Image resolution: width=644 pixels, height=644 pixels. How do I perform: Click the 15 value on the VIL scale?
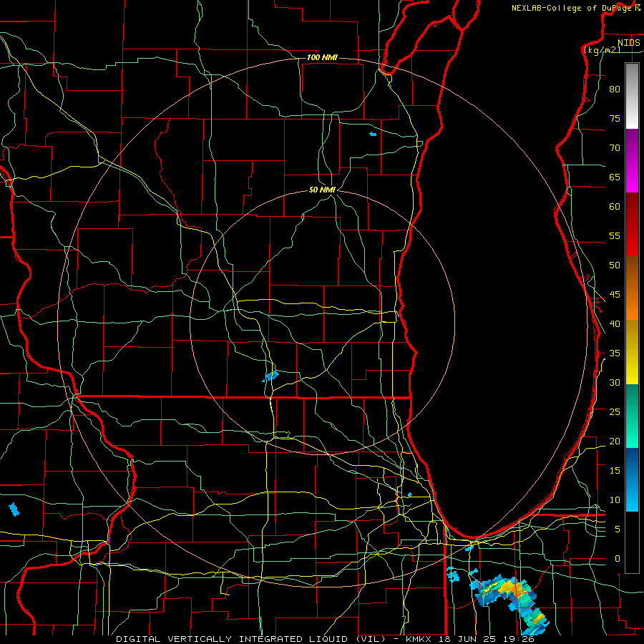(615, 471)
